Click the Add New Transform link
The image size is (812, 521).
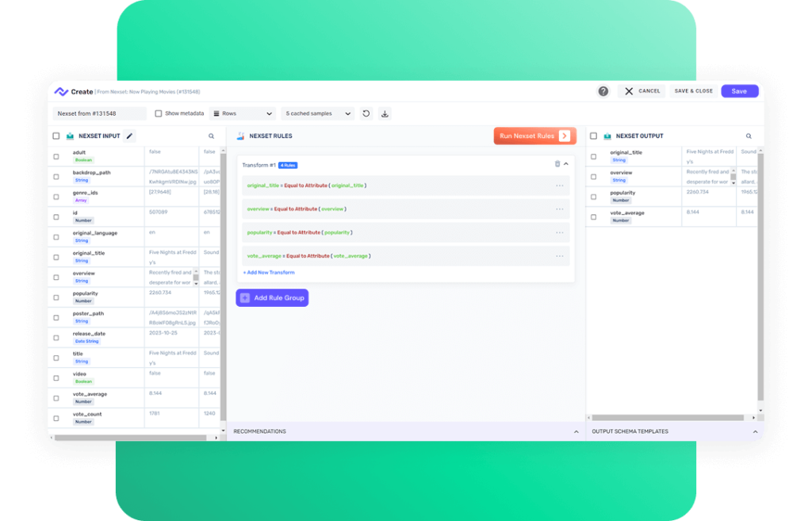click(269, 273)
